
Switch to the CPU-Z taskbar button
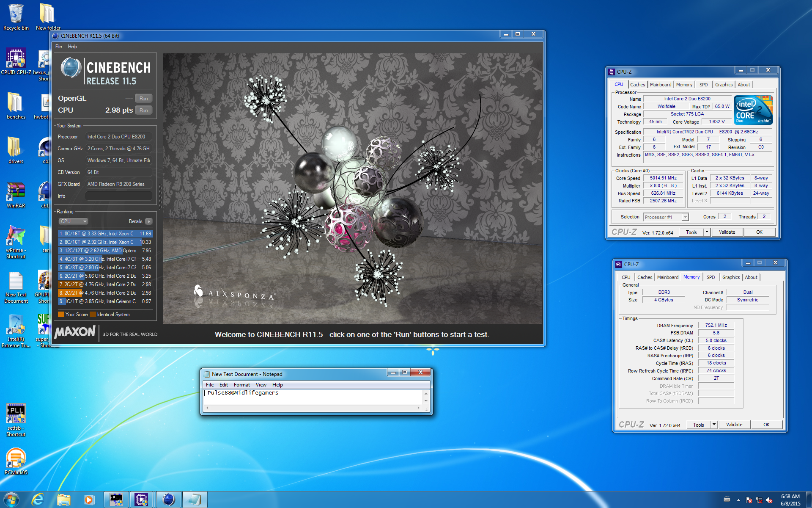[142, 500]
